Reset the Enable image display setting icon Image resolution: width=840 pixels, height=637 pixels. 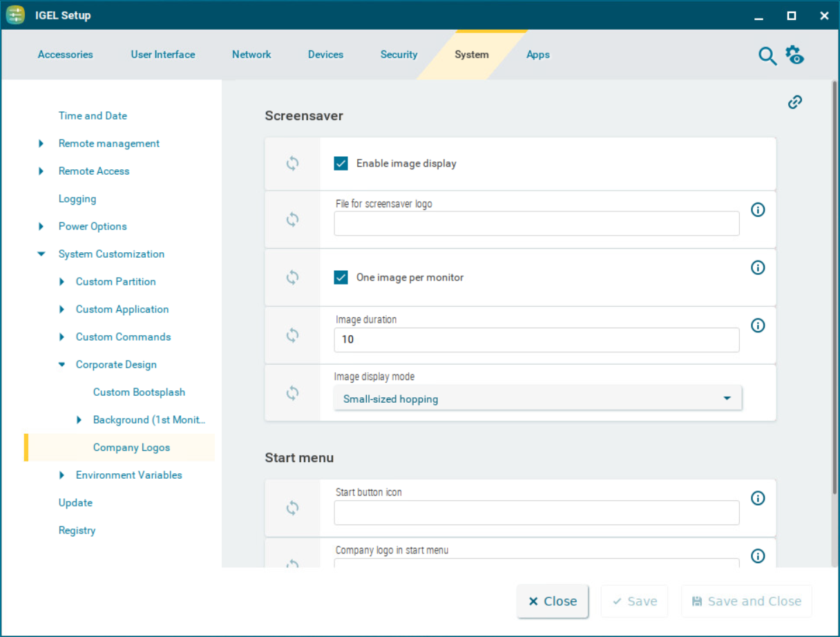293,164
